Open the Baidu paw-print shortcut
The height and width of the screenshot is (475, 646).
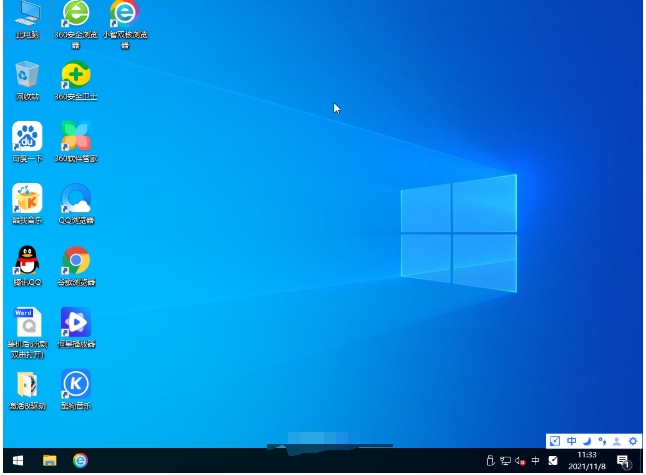(x=27, y=136)
